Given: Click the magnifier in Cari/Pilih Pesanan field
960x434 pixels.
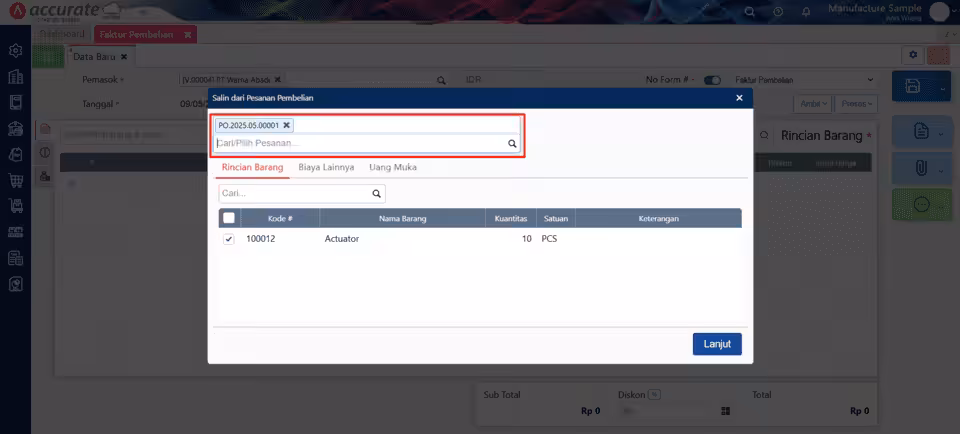Looking at the screenshot, I should 512,144.
